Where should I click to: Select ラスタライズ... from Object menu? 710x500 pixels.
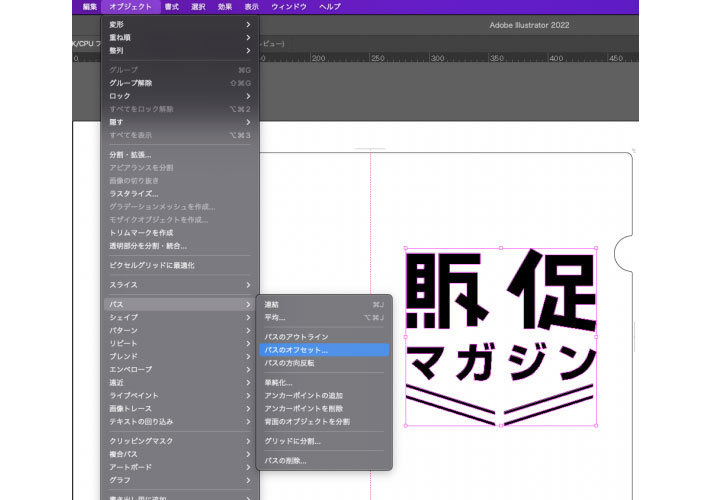tap(134, 194)
